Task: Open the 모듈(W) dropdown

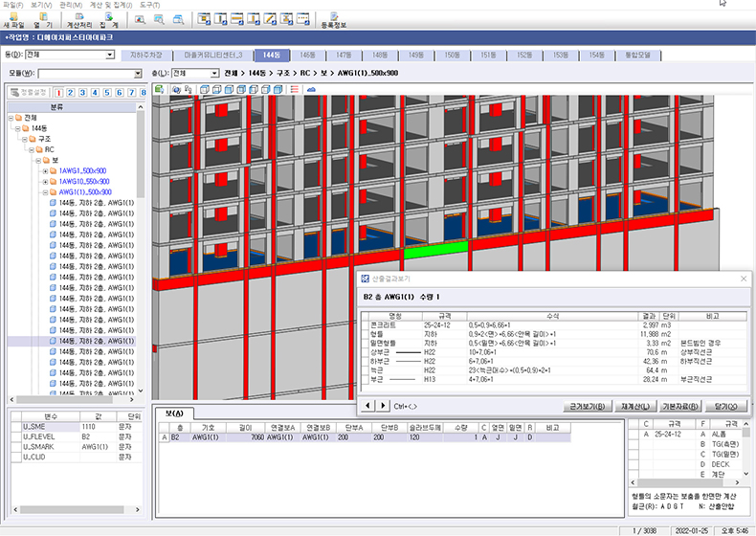Action: click(x=138, y=74)
